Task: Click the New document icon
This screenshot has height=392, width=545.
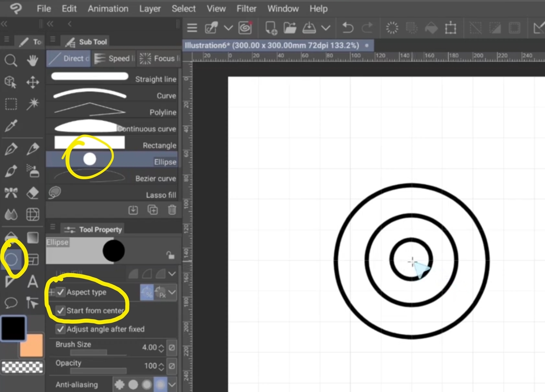Action: 271,28
